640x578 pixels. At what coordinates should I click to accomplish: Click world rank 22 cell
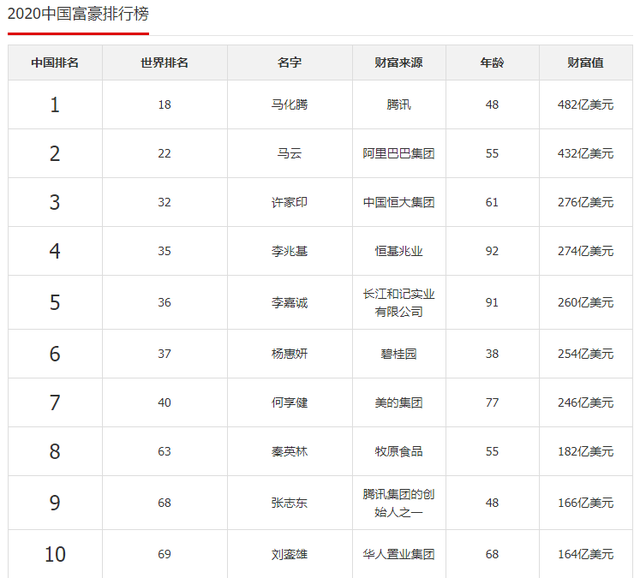[x=164, y=154]
